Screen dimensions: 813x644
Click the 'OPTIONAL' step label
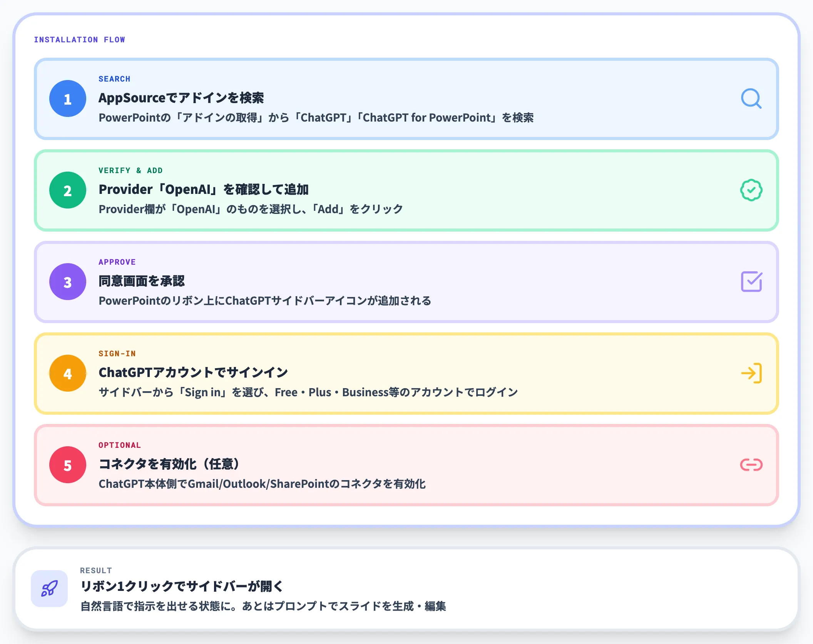(120, 445)
